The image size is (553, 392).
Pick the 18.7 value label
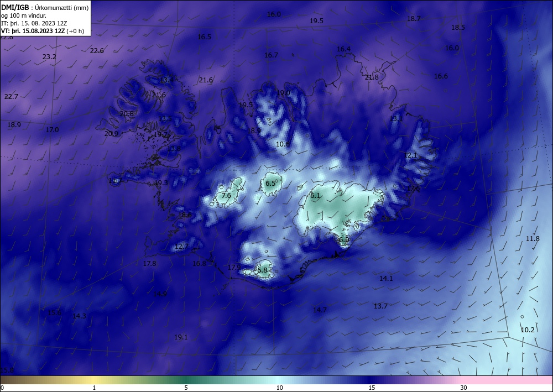pyautogui.click(x=414, y=19)
